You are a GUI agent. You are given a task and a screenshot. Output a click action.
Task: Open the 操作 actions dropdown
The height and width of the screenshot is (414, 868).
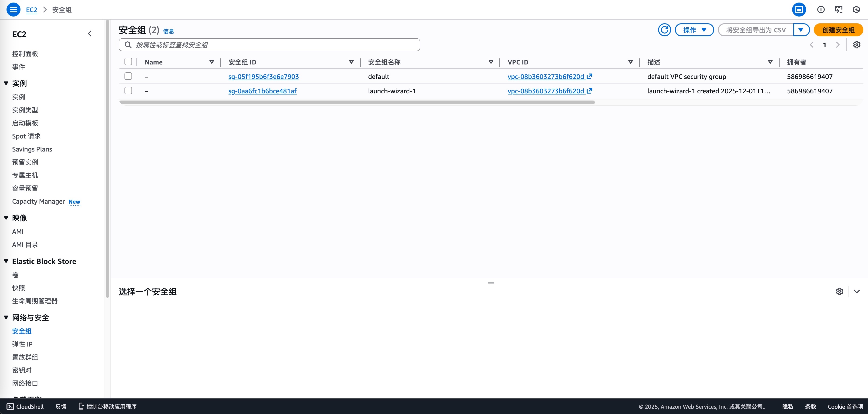[694, 30]
